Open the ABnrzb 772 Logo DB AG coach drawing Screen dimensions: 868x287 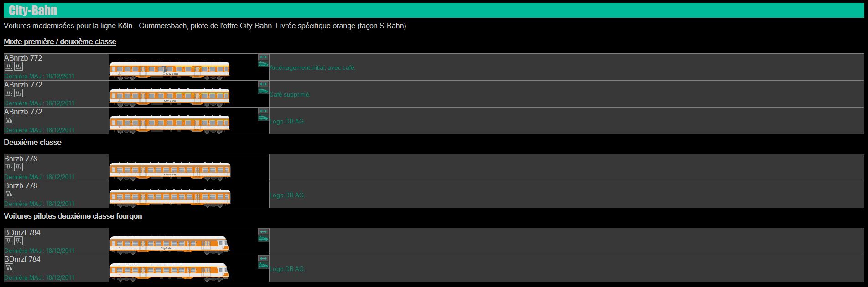coord(170,124)
